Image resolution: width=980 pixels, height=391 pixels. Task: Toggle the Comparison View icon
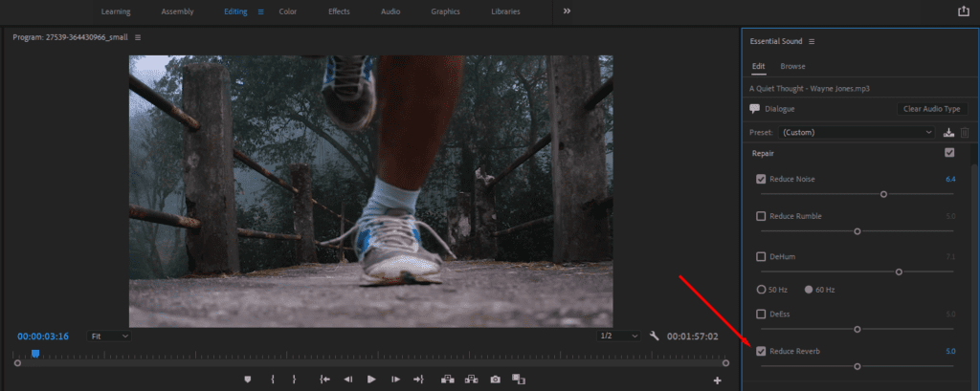[518, 380]
